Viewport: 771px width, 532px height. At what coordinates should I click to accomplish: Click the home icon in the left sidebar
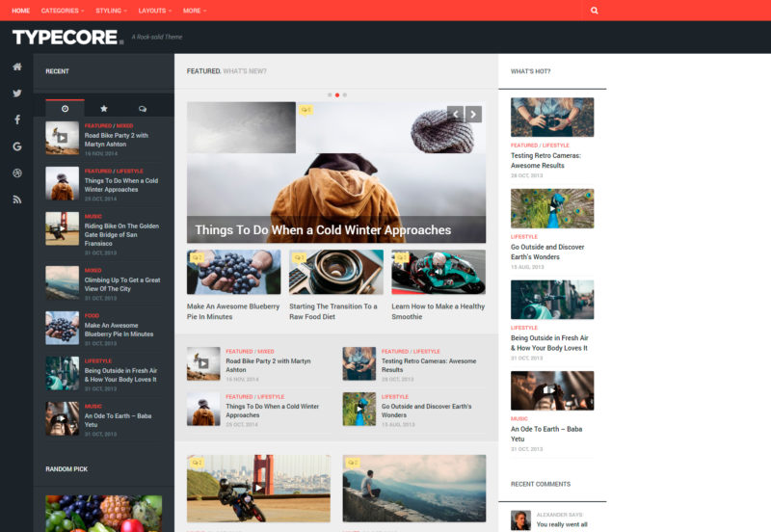pyautogui.click(x=17, y=67)
